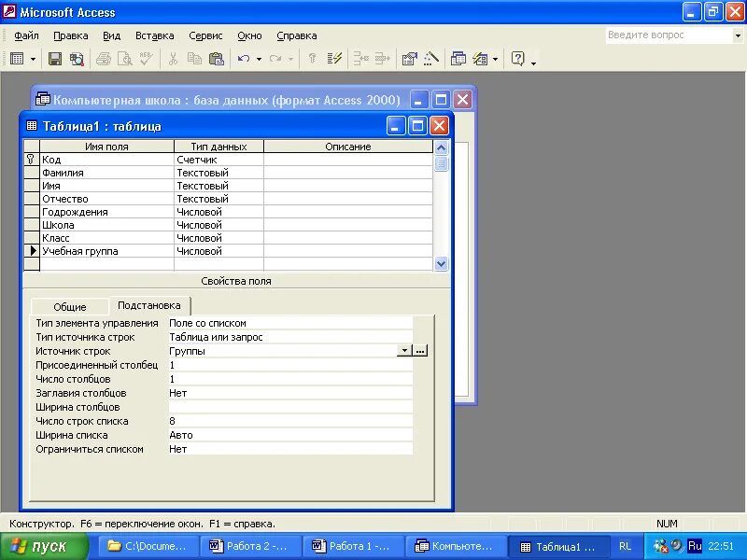Select the Учебная группа row selector arrow
747x560 pixels.
pos(32,251)
